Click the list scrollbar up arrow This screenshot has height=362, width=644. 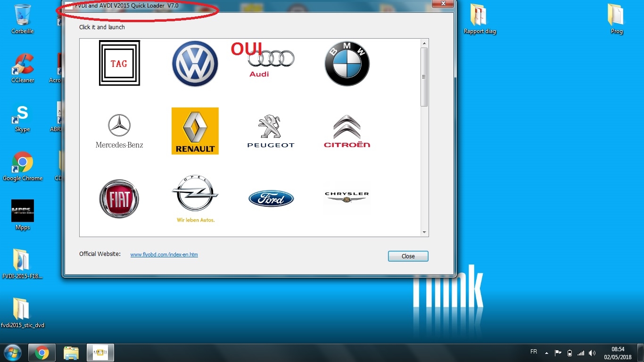pyautogui.click(x=424, y=43)
